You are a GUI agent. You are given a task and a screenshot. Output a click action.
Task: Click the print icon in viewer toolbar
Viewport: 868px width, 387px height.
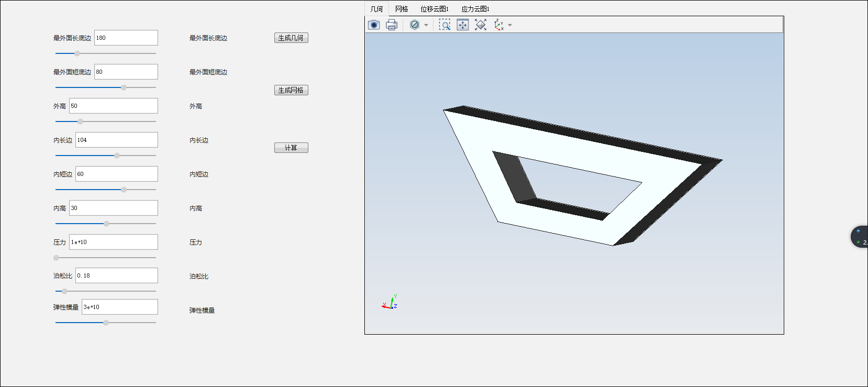pos(392,25)
